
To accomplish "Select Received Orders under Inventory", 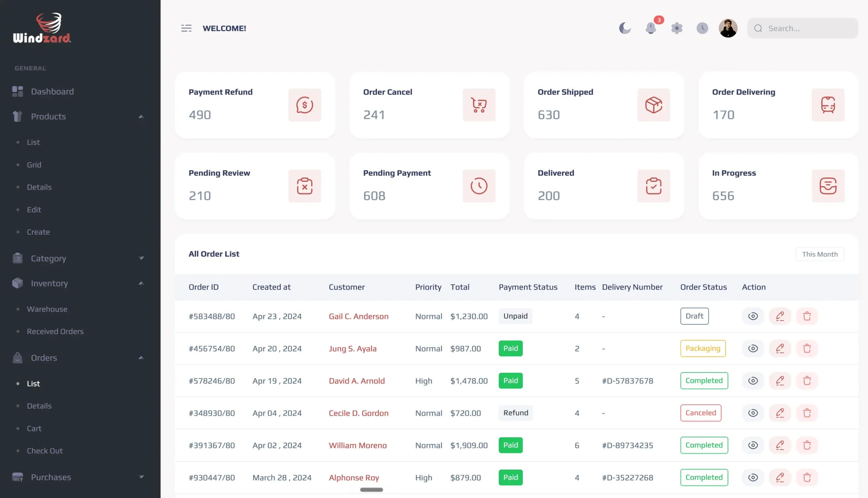I will (55, 331).
